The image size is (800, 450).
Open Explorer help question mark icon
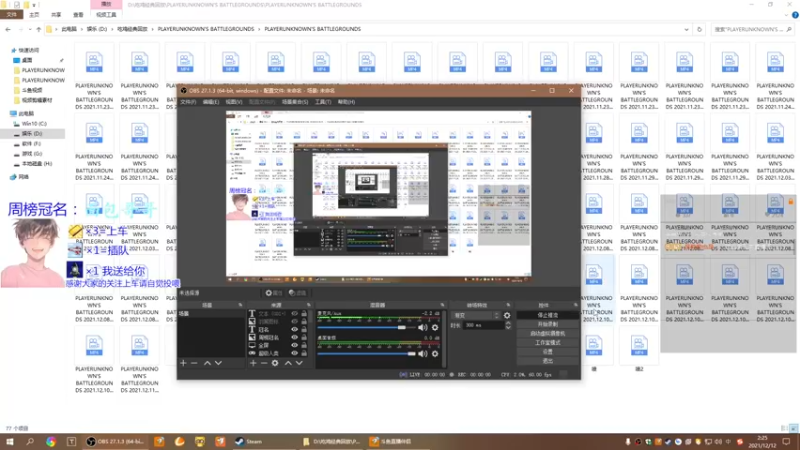795,15
